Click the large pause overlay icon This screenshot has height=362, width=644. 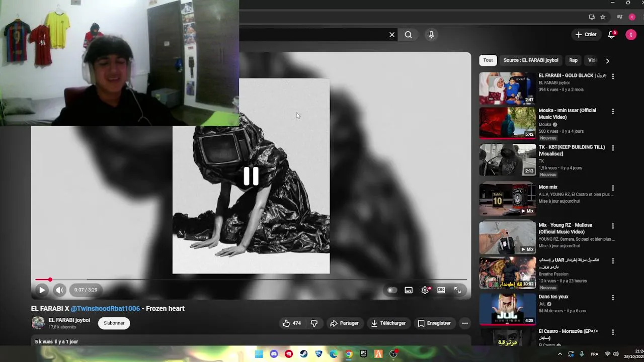coord(251,176)
